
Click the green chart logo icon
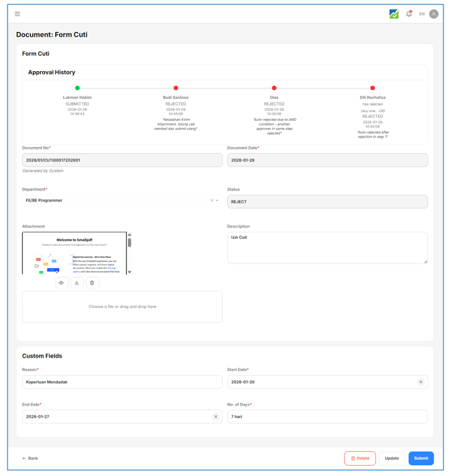(394, 14)
